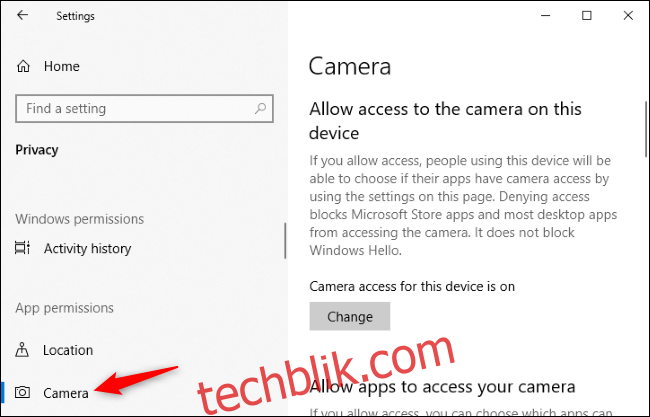Go back using the Settings back arrow
Screen dimensions: 650x417
pyautogui.click(x=22, y=15)
